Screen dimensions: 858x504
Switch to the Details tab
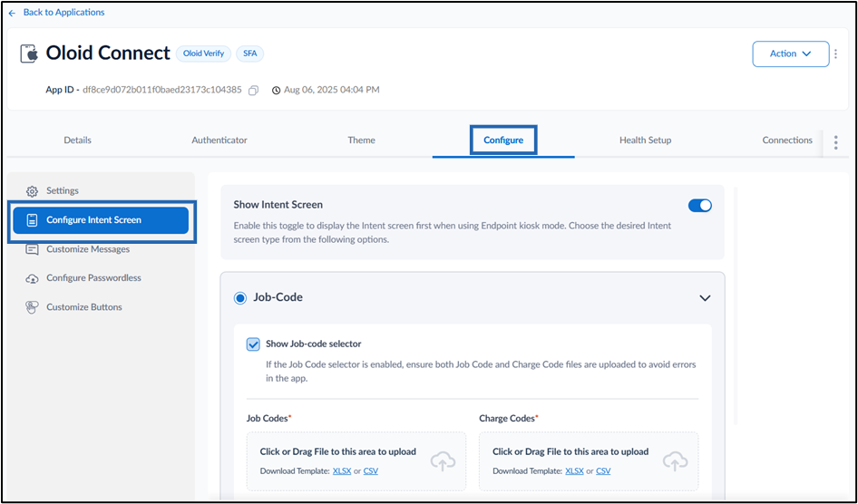point(78,140)
